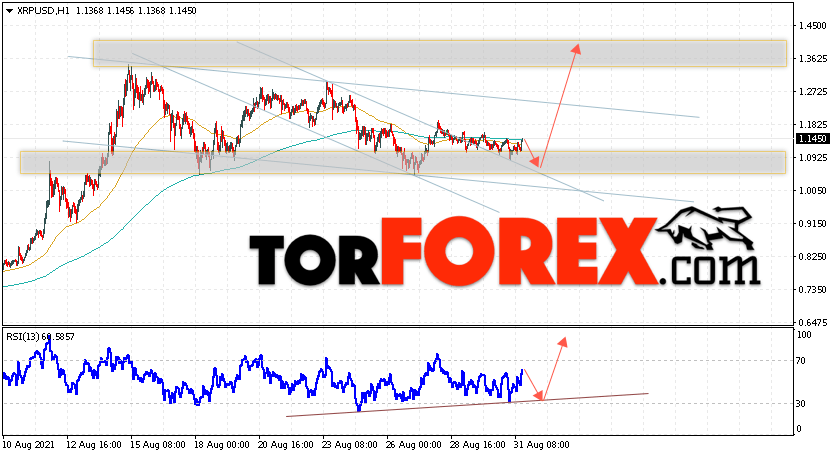834x456 pixels.
Task: Click the 0.6475 price axis label
Action: pyautogui.click(x=811, y=322)
